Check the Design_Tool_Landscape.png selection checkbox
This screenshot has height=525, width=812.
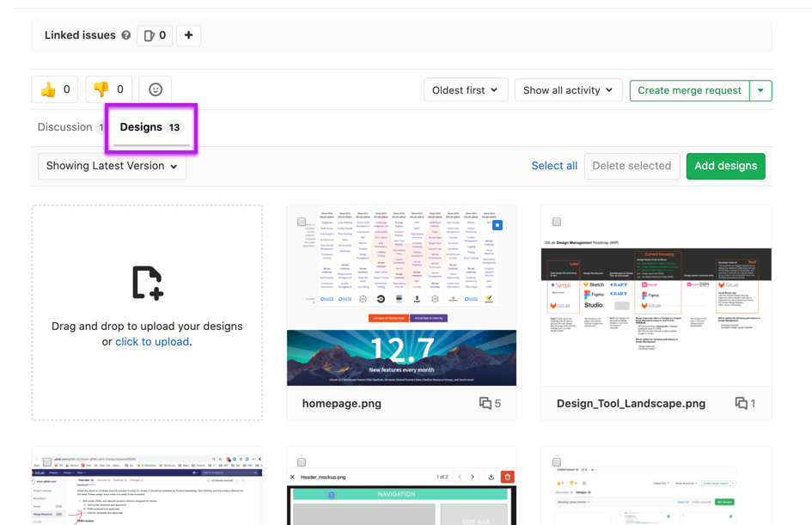pos(555,220)
